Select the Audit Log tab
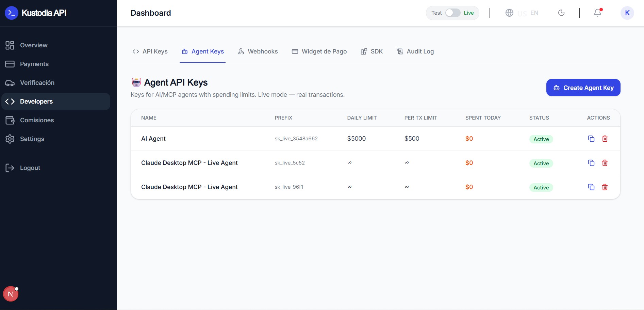Image resolution: width=644 pixels, height=310 pixels. [415, 51]
